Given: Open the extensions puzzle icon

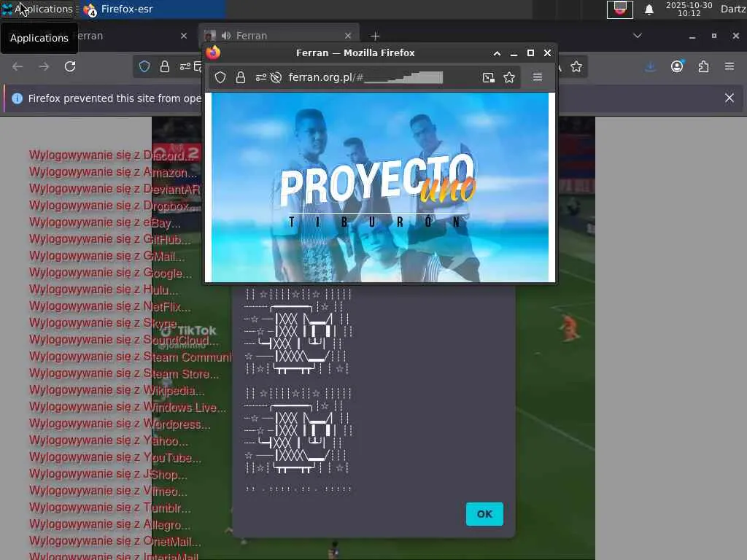Looking at the screenshot, I should [x=704, y=66].
